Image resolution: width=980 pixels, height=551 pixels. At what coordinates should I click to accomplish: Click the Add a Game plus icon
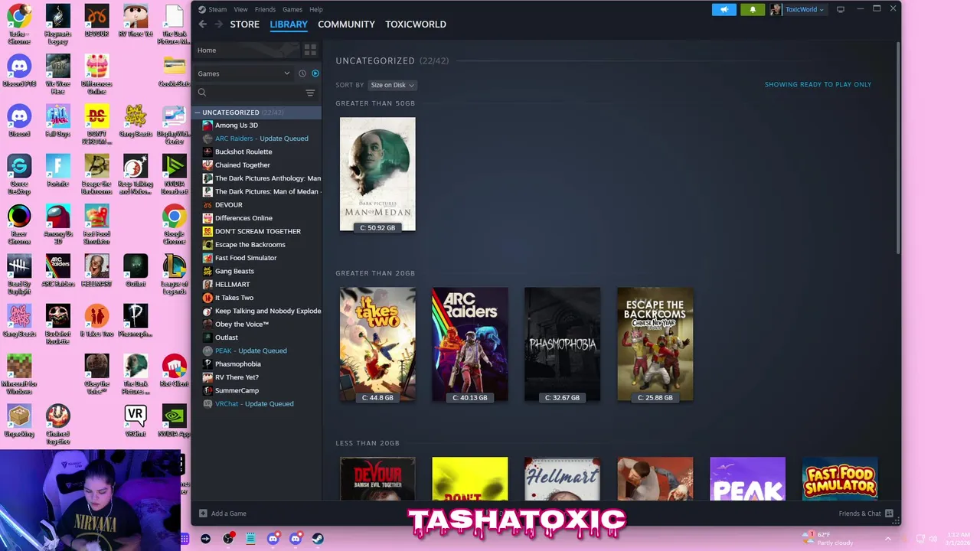[x=203, y=514]
